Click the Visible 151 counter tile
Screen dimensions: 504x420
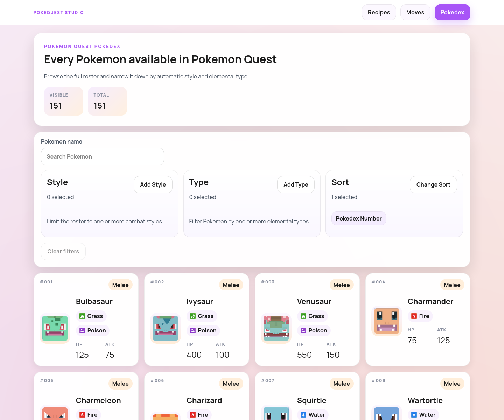point(64,101)
